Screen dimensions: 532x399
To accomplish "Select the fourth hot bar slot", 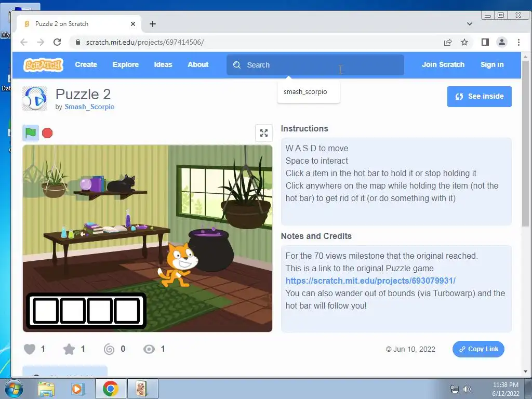I will [127, 311].
